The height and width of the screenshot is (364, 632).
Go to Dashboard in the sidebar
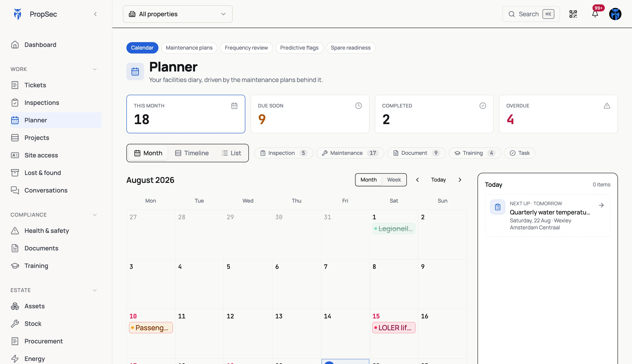pos(56,45)
